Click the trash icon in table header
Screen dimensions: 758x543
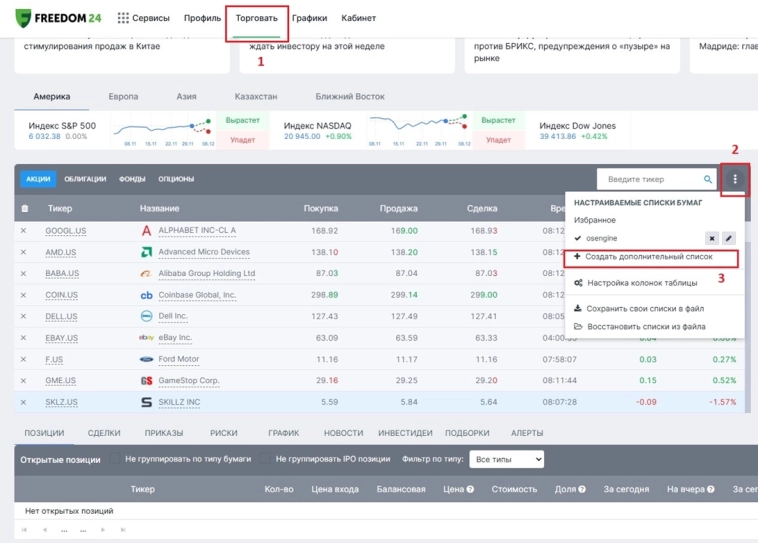coord(25,208)
